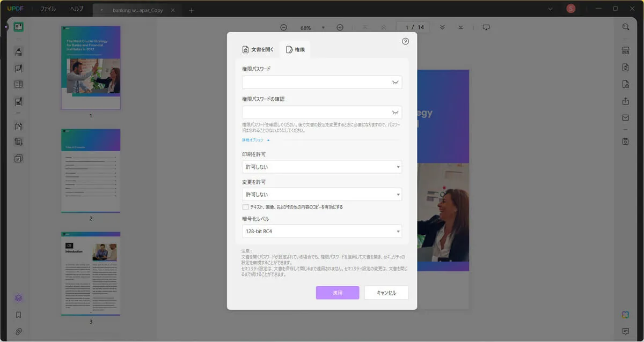Go to next page arrow

click(x=442, y=27)
